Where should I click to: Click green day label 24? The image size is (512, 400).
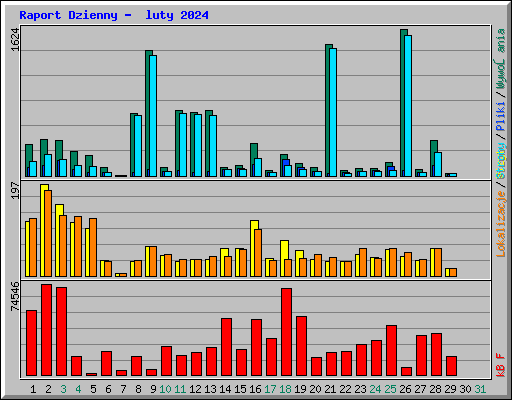pyautogui.click(x=375, y=389)
